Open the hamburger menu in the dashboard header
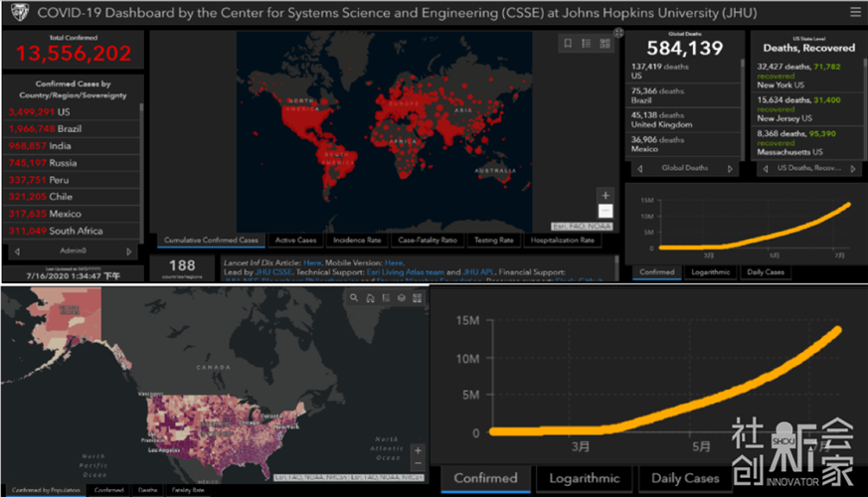Image resolution: width=868 pixels, height=497 pixels. tap(854, 13)
